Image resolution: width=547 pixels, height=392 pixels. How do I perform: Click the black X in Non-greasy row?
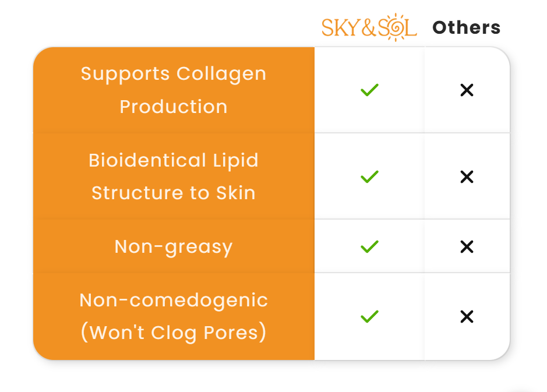click(x=467, y=246)
